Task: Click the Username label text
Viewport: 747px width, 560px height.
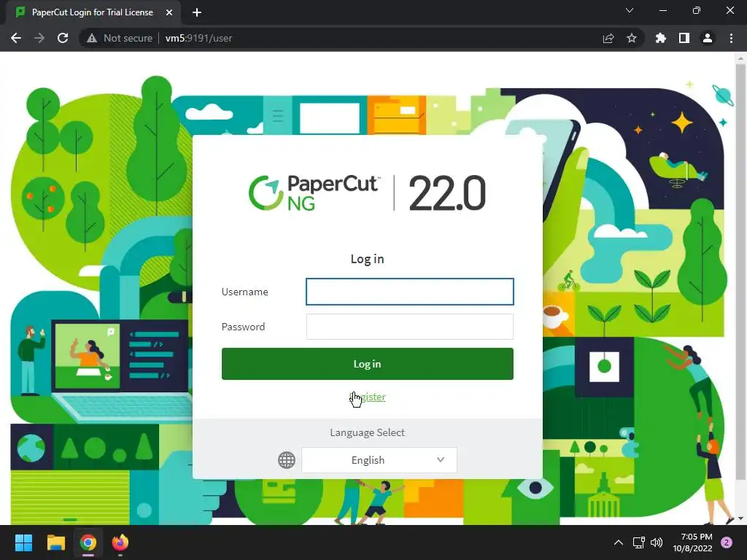Action: click(245, 292)
